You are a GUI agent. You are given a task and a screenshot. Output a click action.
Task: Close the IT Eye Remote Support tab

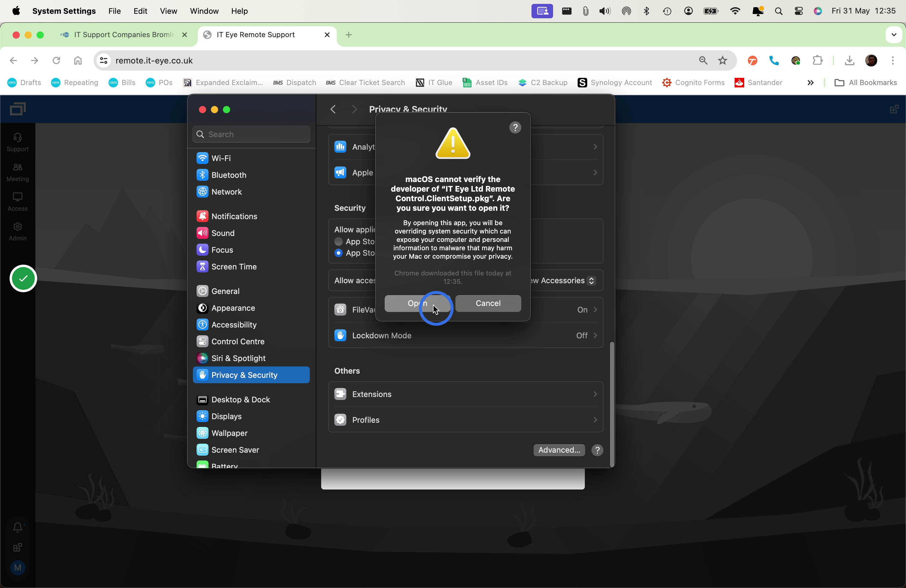327,35
